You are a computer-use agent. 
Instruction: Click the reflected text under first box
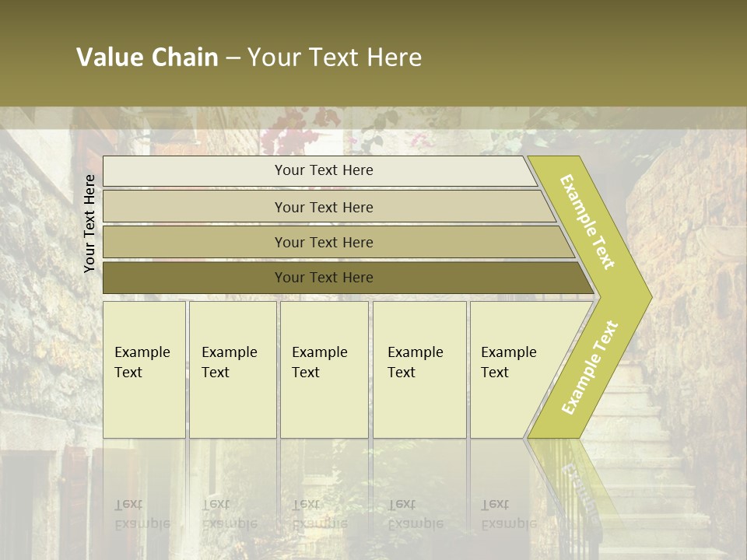[x=142, y=515]
